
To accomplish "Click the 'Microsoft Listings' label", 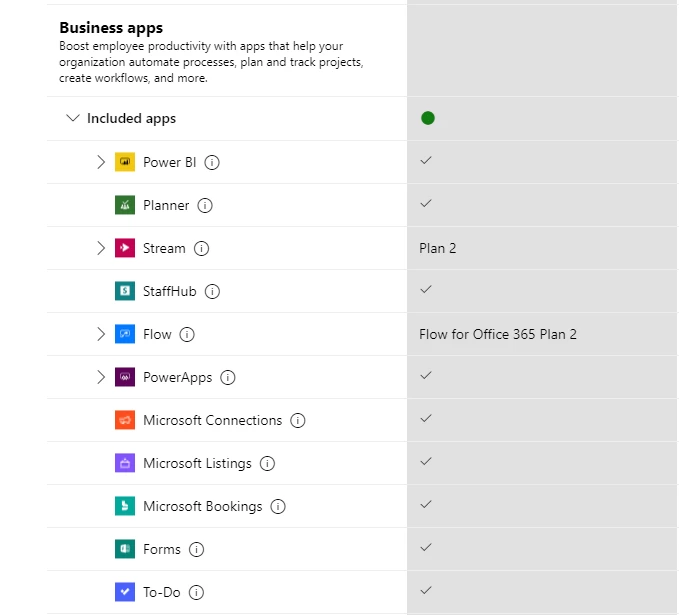I will (x=197, y=463).
